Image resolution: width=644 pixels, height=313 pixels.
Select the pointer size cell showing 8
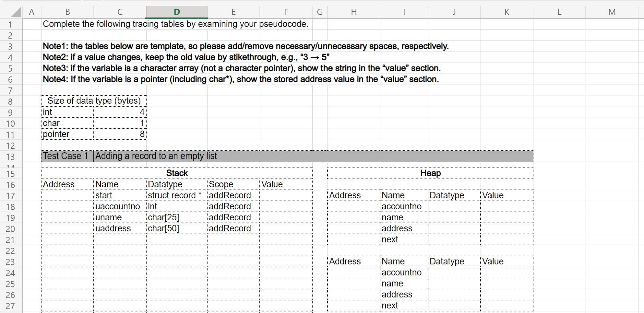120,134
